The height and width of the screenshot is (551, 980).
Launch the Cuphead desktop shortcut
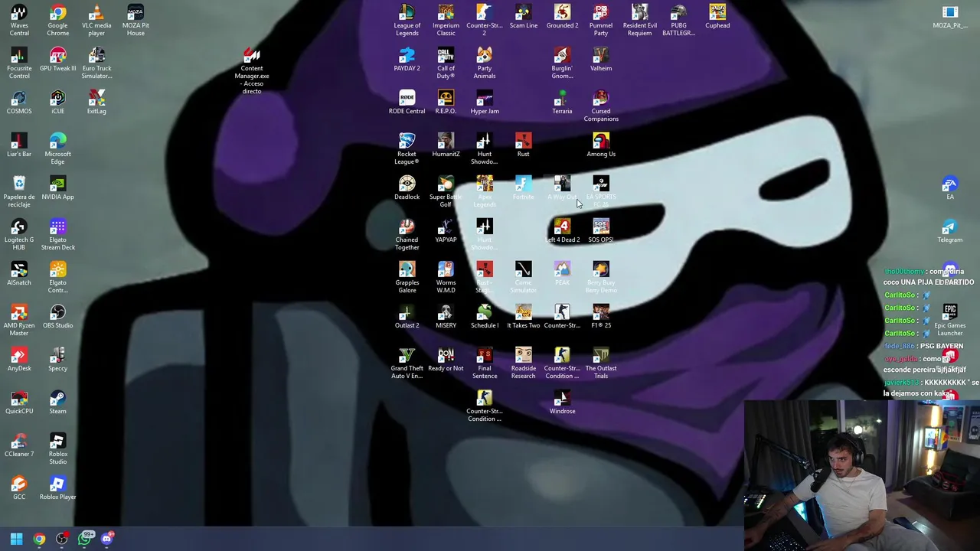[x=717, y=17]
